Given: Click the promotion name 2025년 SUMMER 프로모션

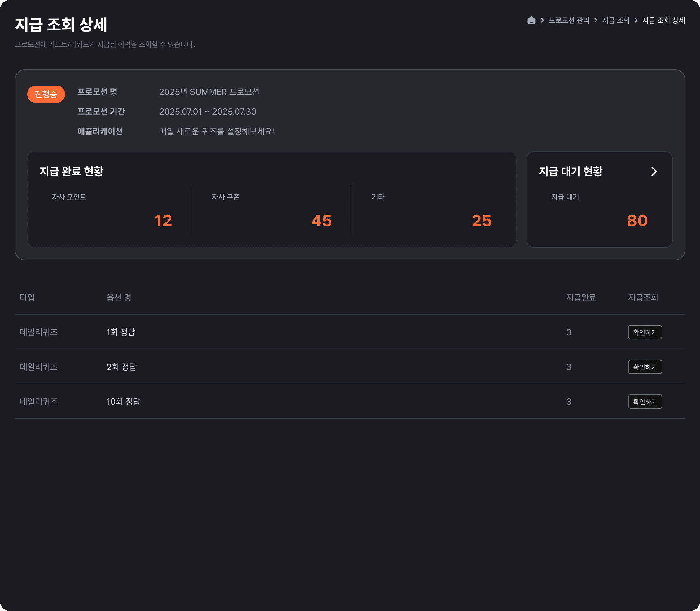Looking at the screenshot, I should 209,91.
